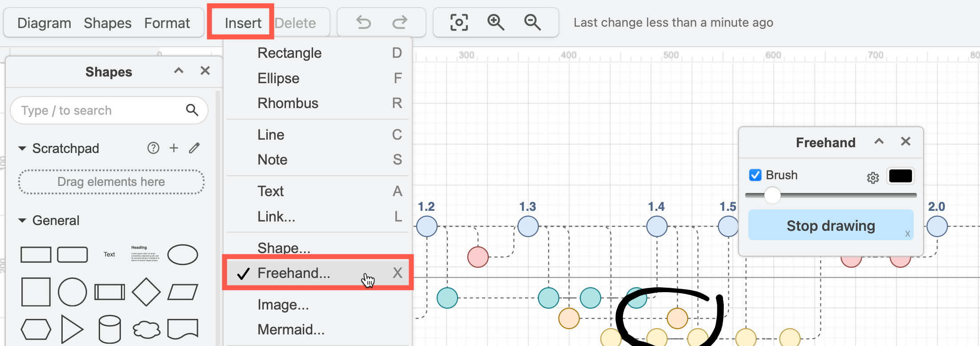The width and height of the screenshot is (980, 346).
Task: Click the Undo icon
Action: point(363,22)
